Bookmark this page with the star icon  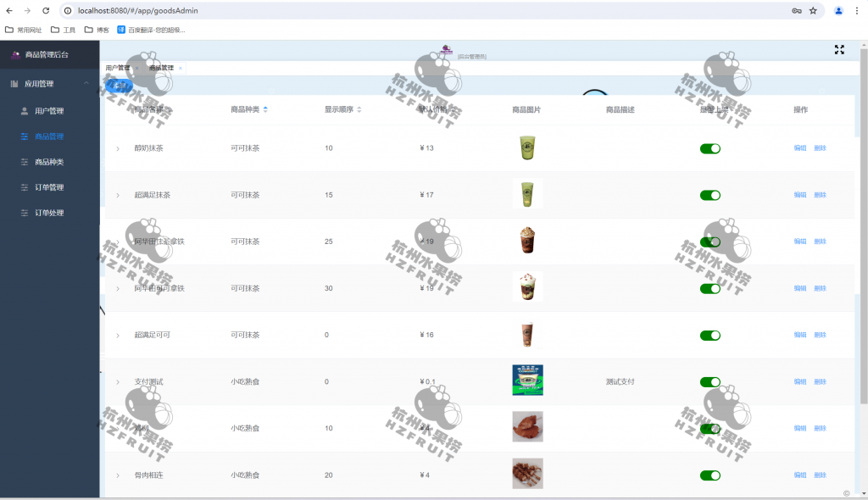coord(813,11)
